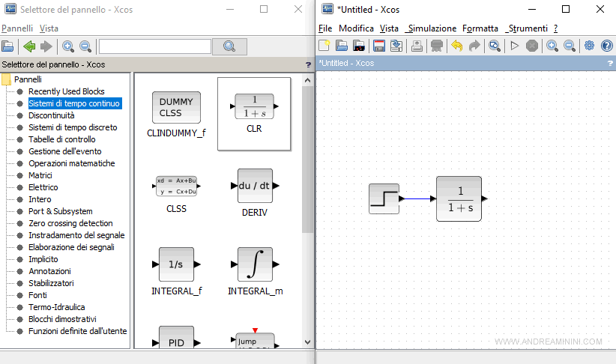Viewport: 616px width, 364px height.
Task: Zoom in on the diagram canvas
Action: (x=552, y=46)
